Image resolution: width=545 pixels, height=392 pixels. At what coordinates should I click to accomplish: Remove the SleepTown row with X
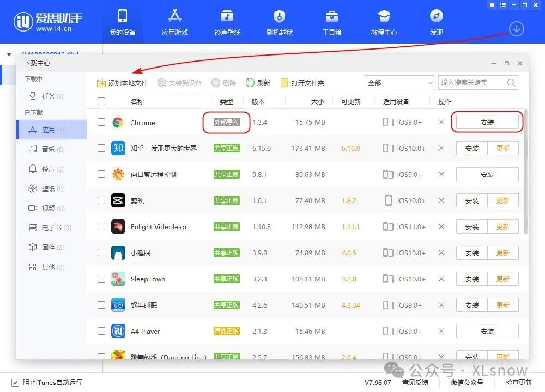click(x=441, y=279)
